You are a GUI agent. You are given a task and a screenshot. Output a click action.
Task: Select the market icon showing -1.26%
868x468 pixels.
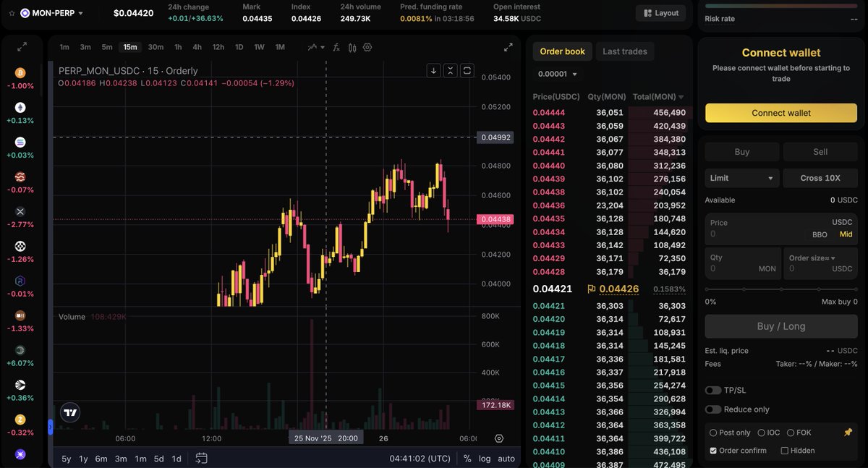[20, 247]
